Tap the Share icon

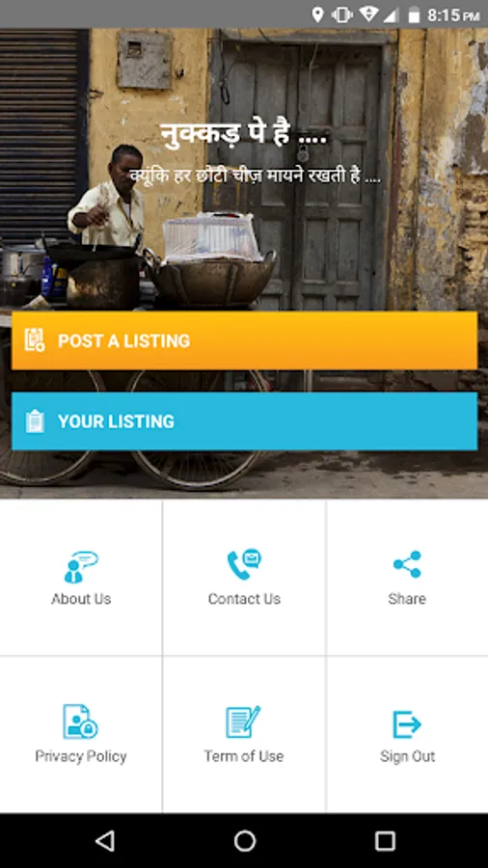click(407, 564)
